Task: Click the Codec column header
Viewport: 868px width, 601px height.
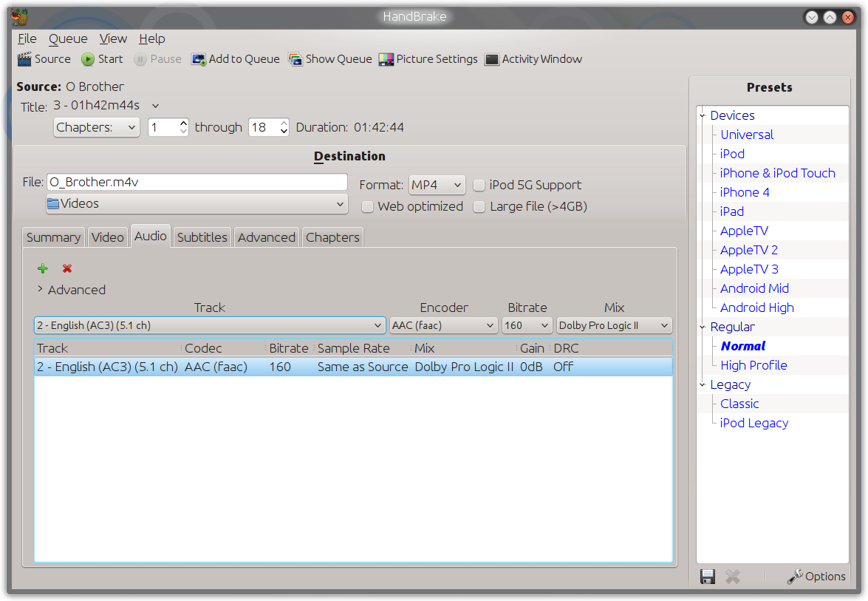Action: coord(223,348)
